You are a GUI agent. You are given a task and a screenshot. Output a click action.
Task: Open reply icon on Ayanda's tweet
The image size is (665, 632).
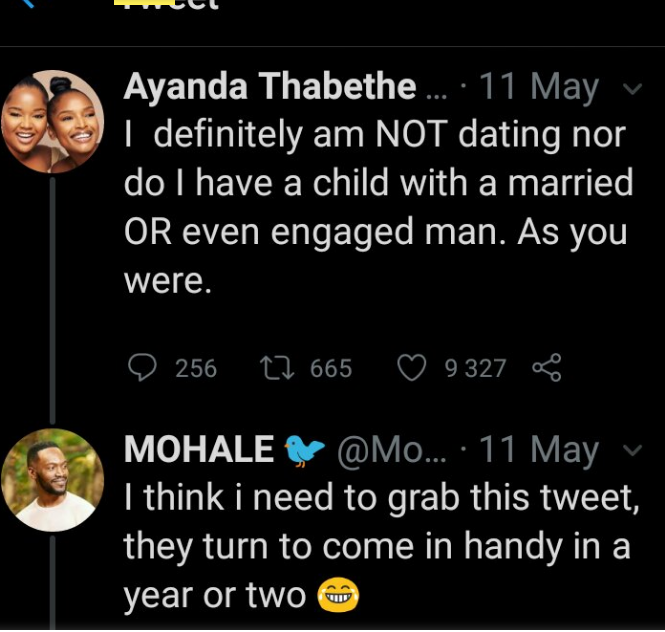click(x=142, y=368)
